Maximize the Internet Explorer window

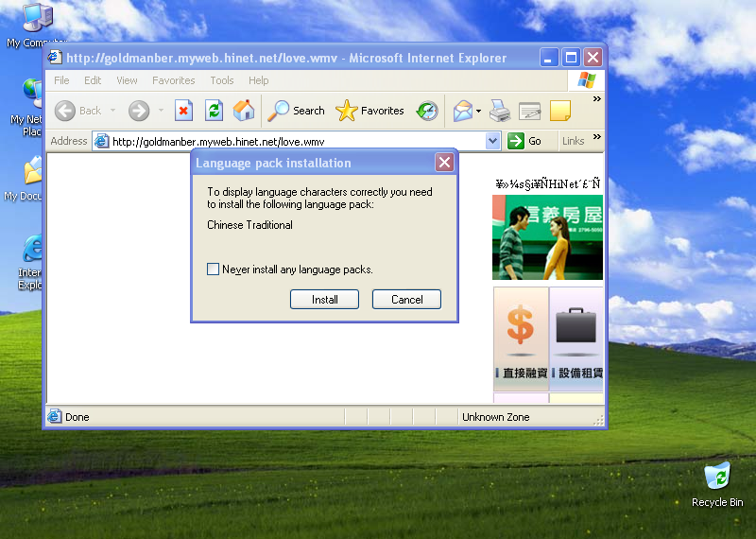pyautogui.click(x=571, y=58)
